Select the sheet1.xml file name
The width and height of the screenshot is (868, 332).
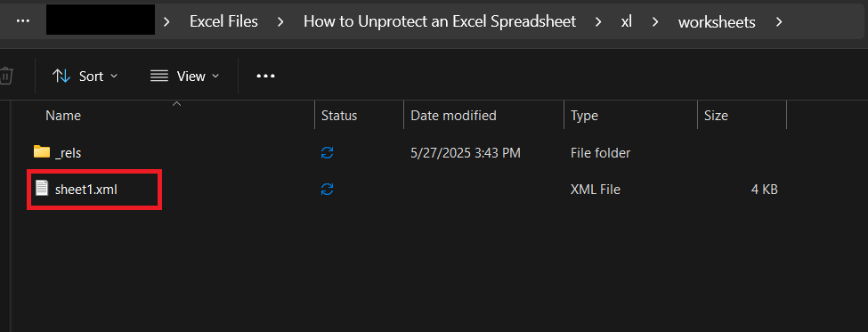pyautogui.click(x=85, y=190)
